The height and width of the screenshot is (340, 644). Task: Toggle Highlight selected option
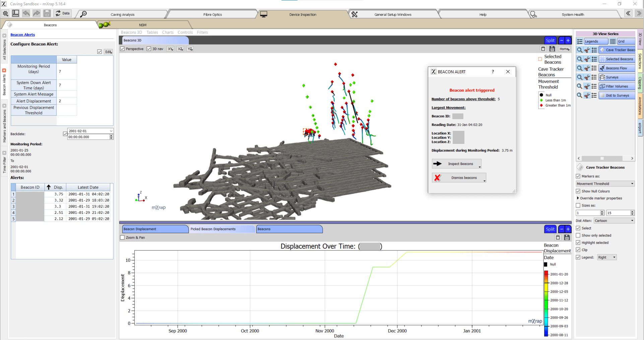point(578,242)
